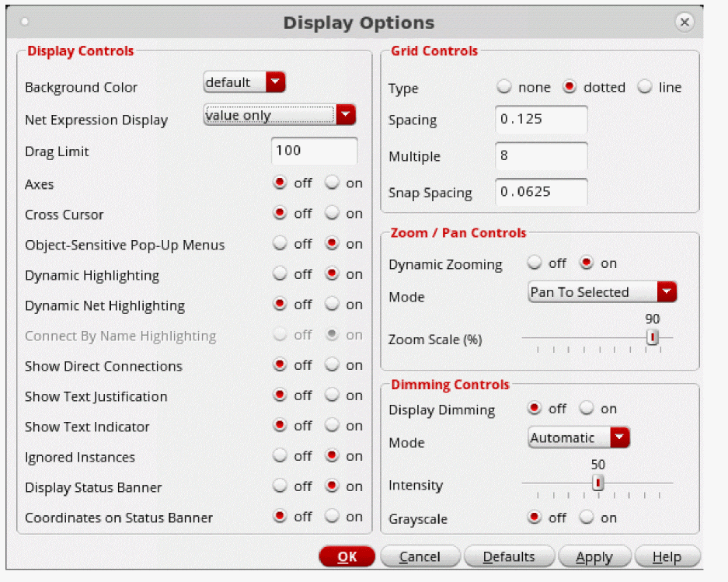Turn Ignored Instances off

pos(280,455)
